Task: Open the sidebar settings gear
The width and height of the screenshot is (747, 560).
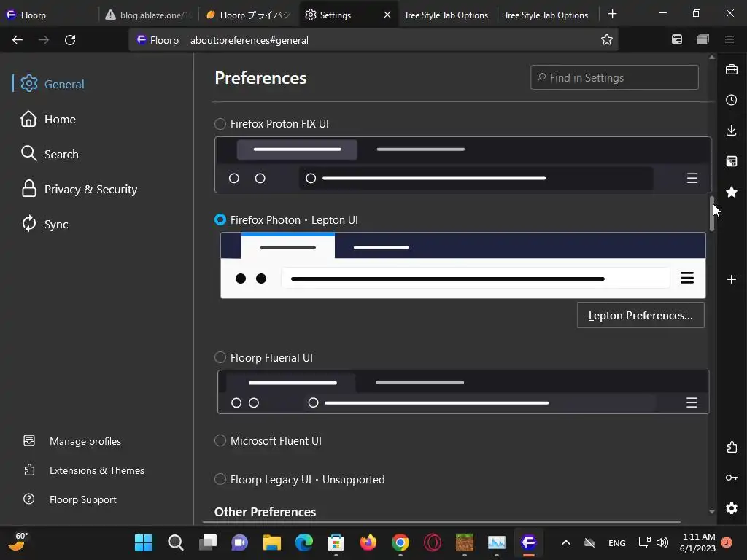Action: pyautogui.click(x=731, y=508)
